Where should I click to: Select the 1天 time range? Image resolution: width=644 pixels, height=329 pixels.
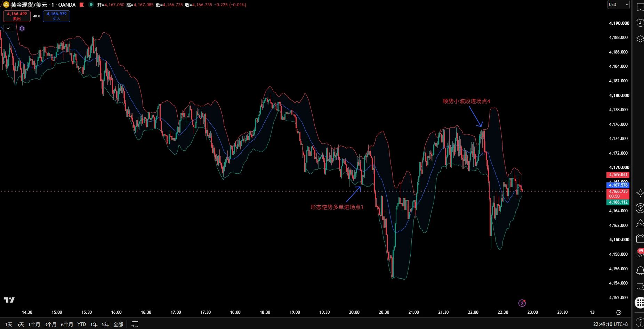coord(9,324)
